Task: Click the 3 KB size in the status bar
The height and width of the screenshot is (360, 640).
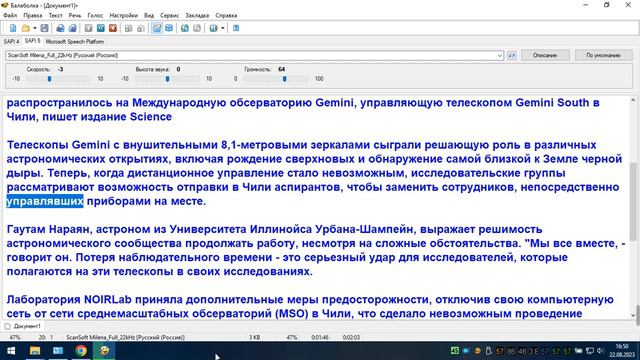Action: tap(254, 338)
